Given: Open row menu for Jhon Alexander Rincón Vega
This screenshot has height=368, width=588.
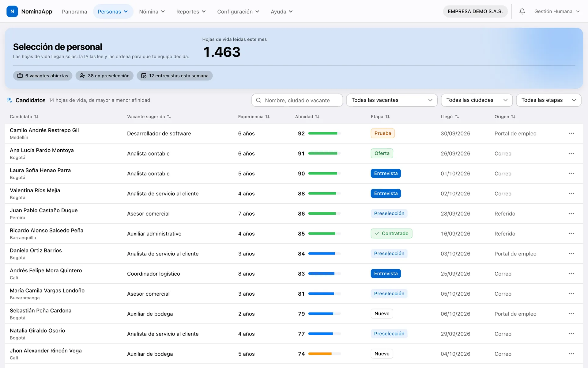Looking at the screenshot, I should (571, 354).
